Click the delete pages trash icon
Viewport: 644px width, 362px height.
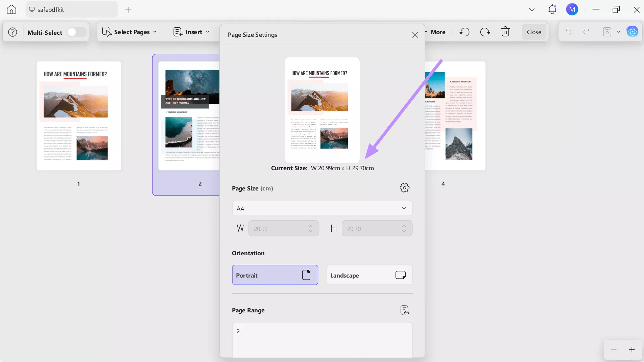[505, 32]
